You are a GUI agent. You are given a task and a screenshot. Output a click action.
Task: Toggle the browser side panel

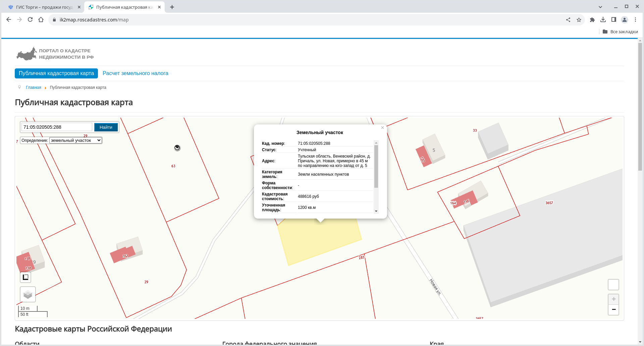pos(614,20)
